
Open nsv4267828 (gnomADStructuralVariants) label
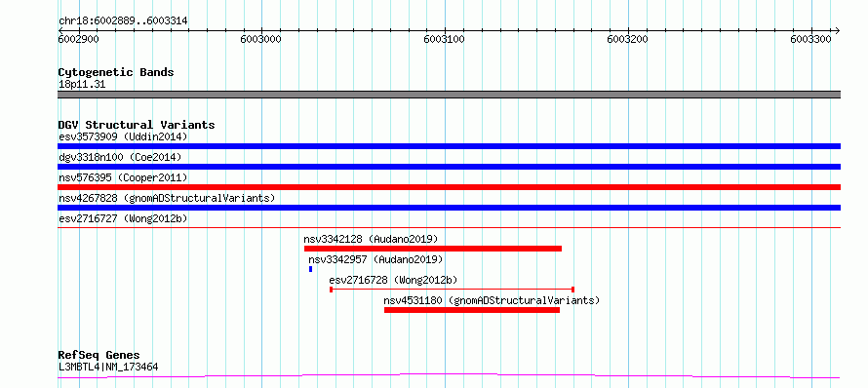pos(167,198)
